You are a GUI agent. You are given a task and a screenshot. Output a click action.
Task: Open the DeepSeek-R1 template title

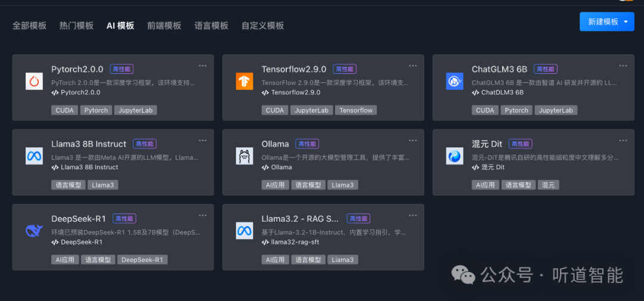click(x=79, y=219)
